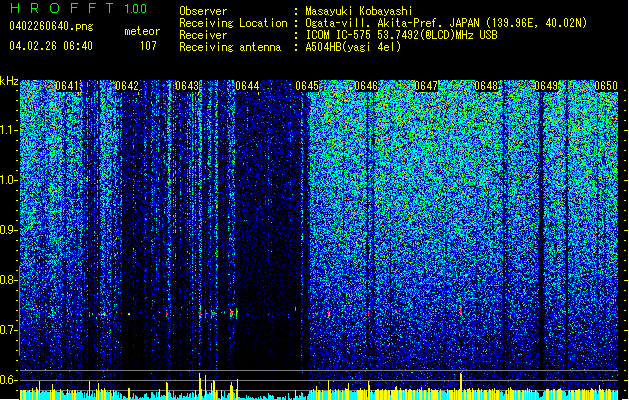Click the 0647 time marker
The height and width of the screenshot is (400, 629).
coord(426,86)
